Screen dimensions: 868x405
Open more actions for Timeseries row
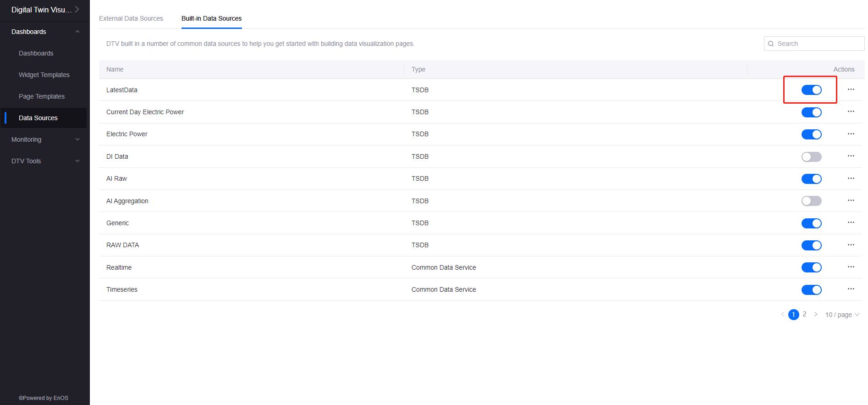tap(851, 289)
